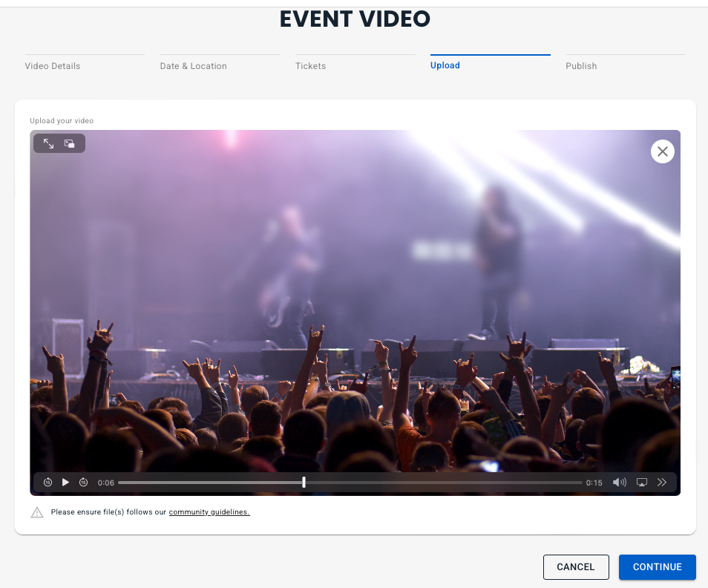Click the CANCEL button
This screenshot has height=588, width=708.
(x=576, y=566)
